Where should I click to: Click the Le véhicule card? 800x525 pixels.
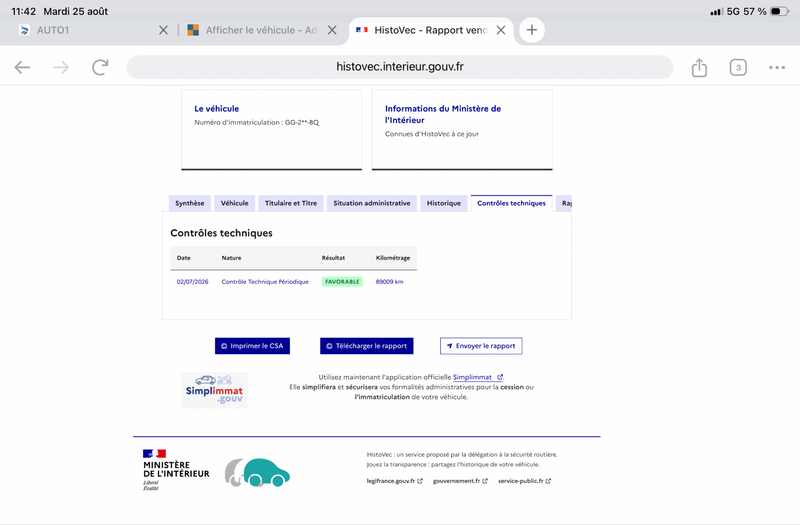pos(271,130)
